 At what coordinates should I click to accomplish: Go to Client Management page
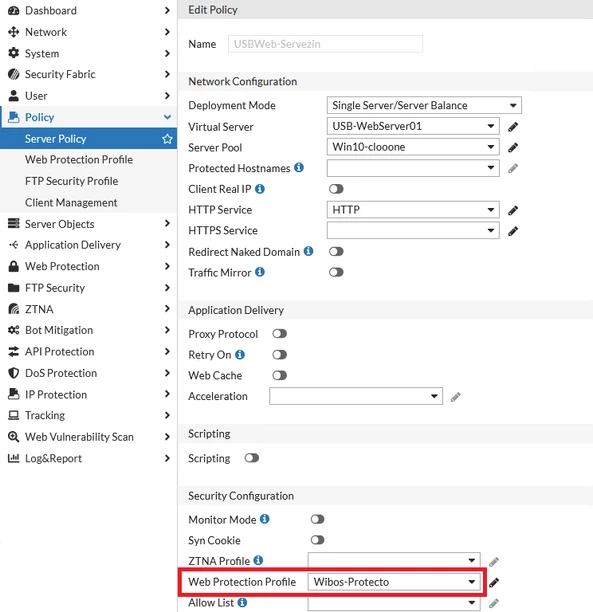point(71,203)
